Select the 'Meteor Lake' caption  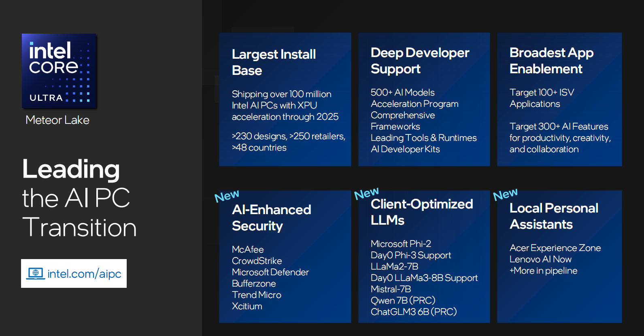tap(57, 120)
